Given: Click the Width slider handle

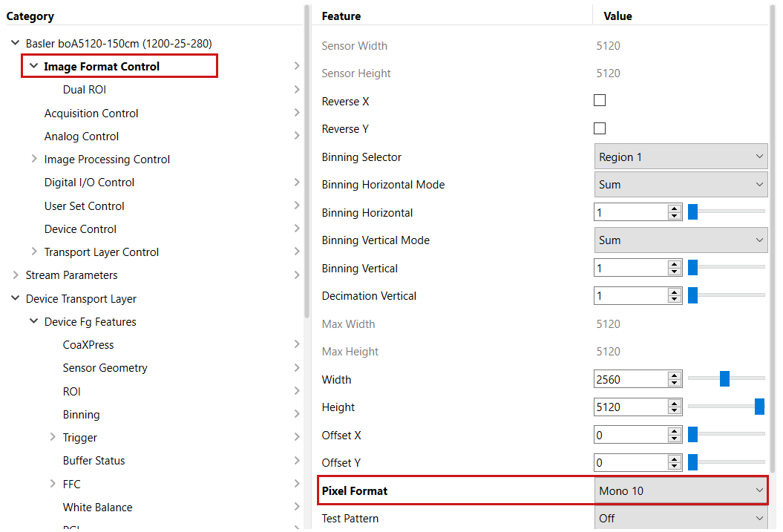Looking at the screenshot, I should coord(724,378).
